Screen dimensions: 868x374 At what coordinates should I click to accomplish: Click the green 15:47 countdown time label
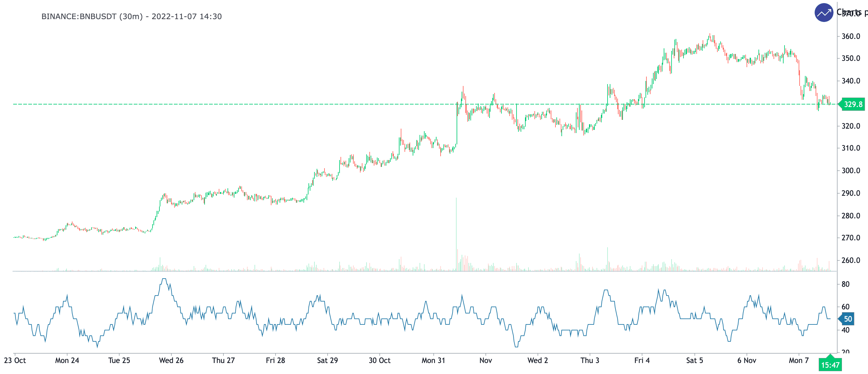coord(830,365)
